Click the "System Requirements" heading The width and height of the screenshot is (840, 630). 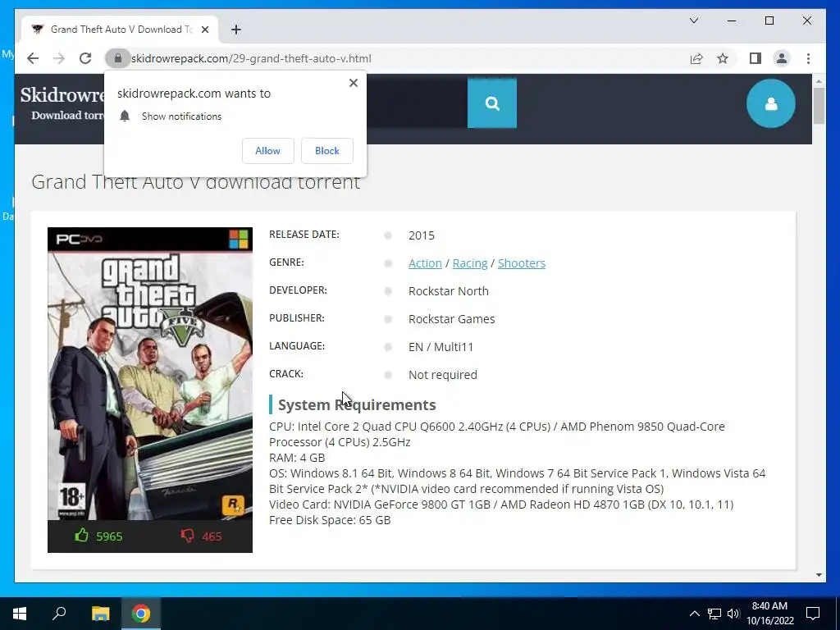[x=357, y=404]
